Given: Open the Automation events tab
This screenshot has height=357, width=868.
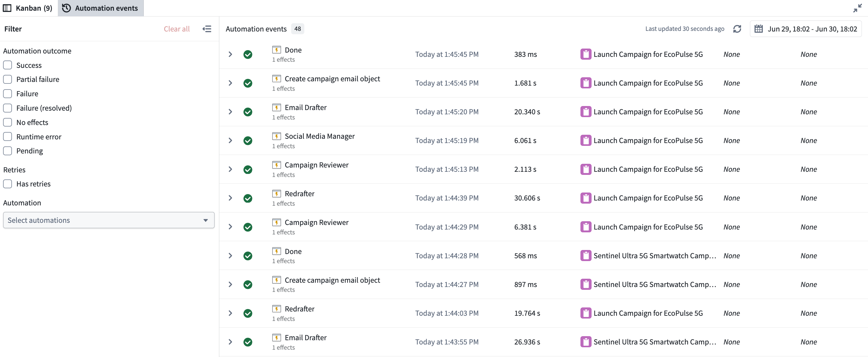Looking at the screenshot, I should 101,8.
